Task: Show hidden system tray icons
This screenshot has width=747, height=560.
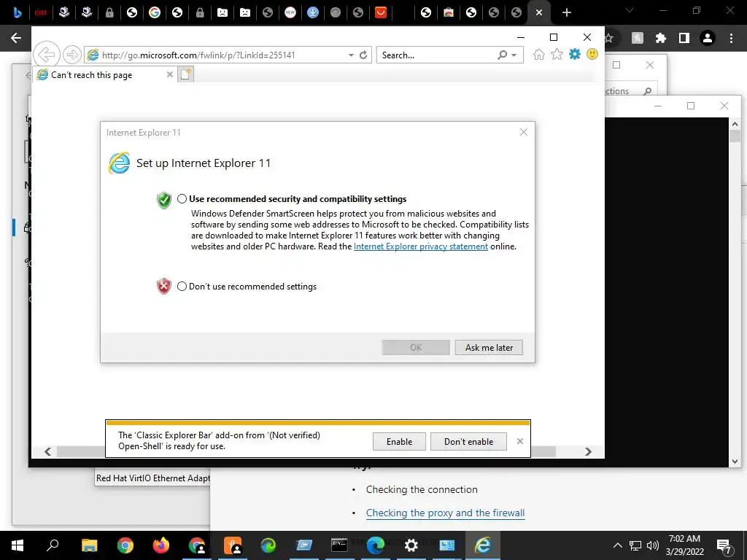Action: (x=617, y=545)
